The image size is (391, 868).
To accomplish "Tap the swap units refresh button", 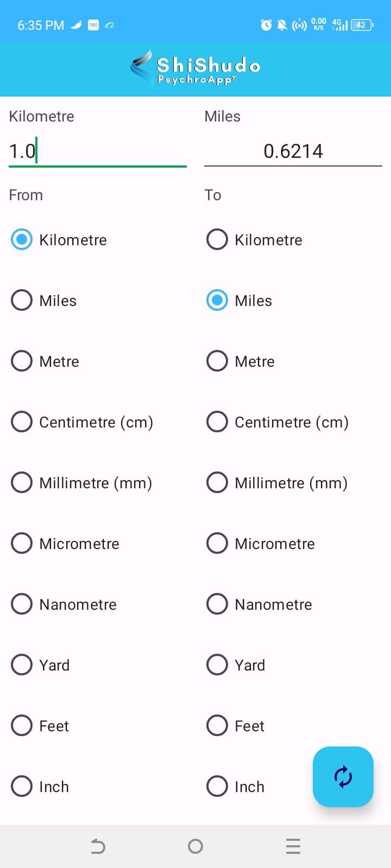I will (343, 776).
